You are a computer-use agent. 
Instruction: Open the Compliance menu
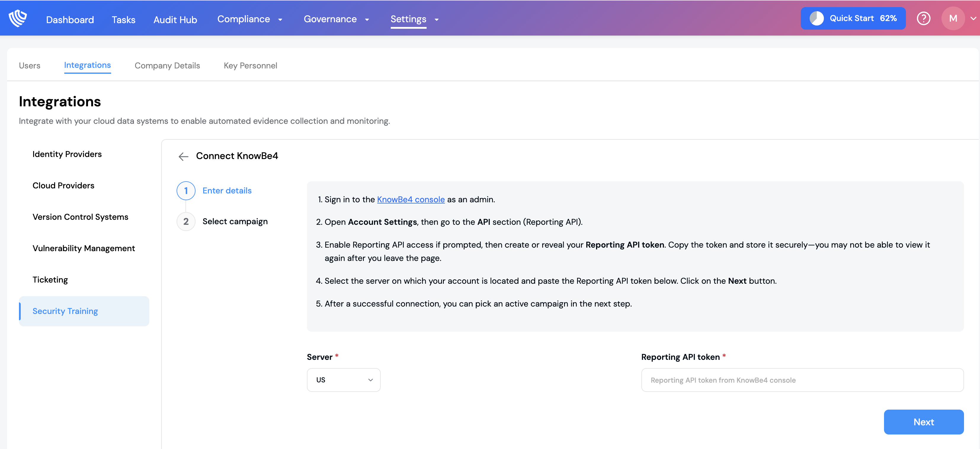coord(244,19)
